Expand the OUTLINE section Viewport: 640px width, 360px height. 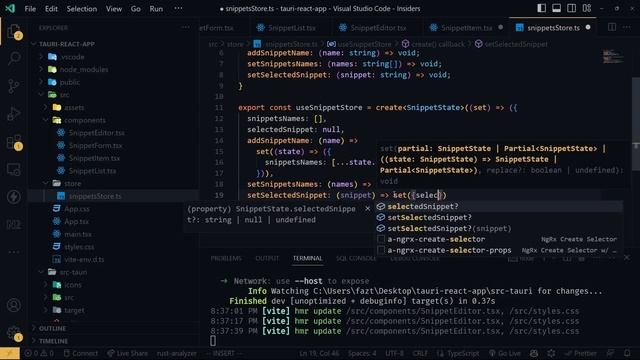(x=52, y=328)
